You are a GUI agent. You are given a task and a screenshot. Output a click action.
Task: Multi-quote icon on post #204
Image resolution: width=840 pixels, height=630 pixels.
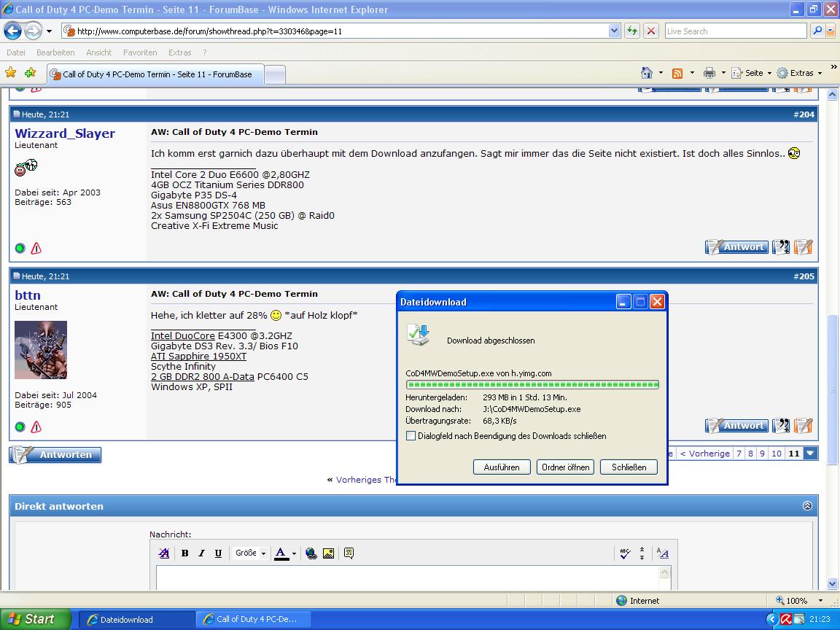pos(781,247)
